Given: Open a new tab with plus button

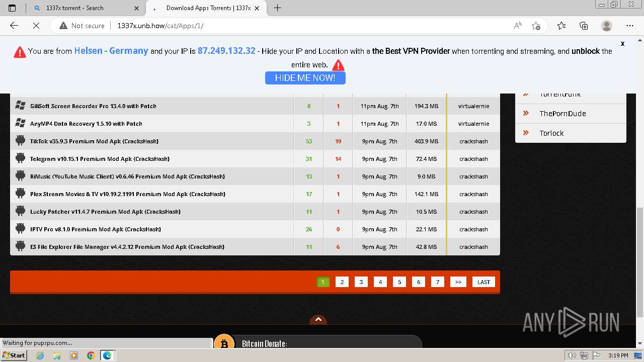Looking at the screenshot, I should [x=277, y=8].
